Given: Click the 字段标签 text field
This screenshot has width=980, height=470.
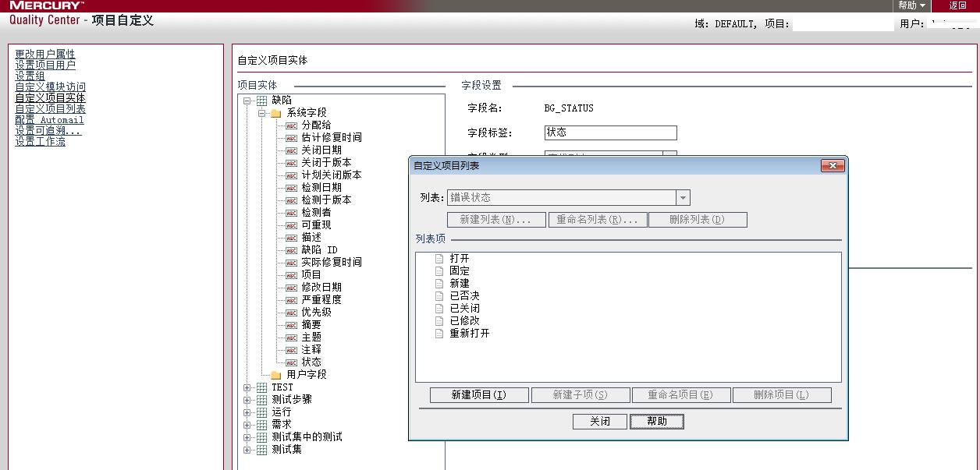Looking at the screenshot, I should click(610, 133).
